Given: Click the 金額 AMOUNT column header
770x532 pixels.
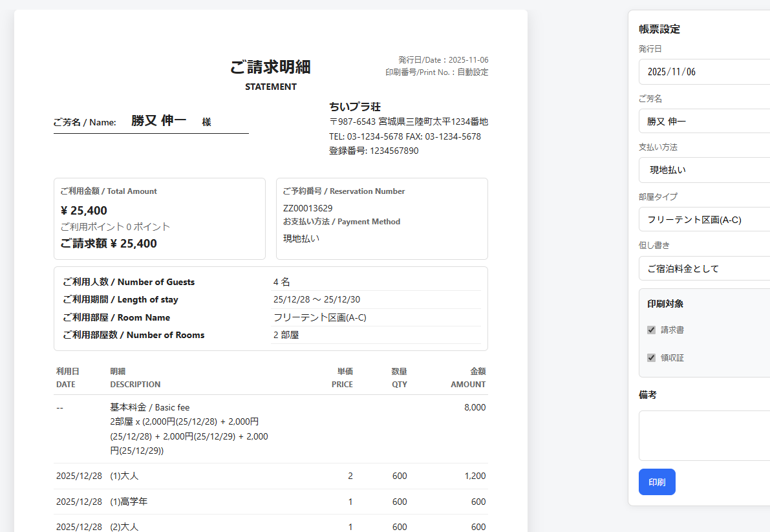Looking at the screenshot, I should click(468, 378).
